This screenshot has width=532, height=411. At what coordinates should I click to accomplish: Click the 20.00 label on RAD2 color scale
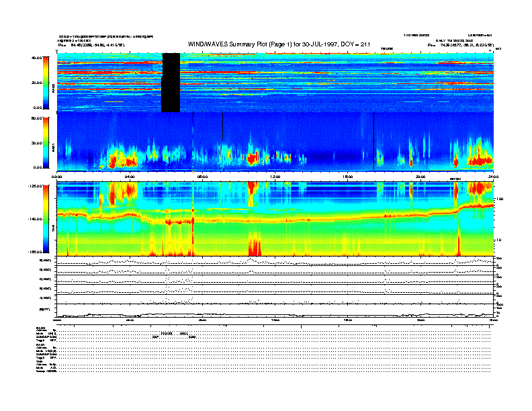pos(37,83)
